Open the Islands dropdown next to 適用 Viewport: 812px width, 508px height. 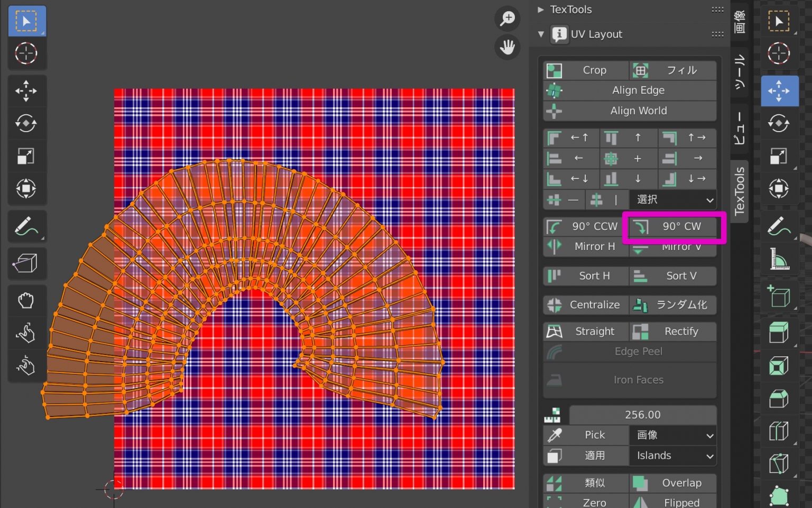(x=672, y=455)
